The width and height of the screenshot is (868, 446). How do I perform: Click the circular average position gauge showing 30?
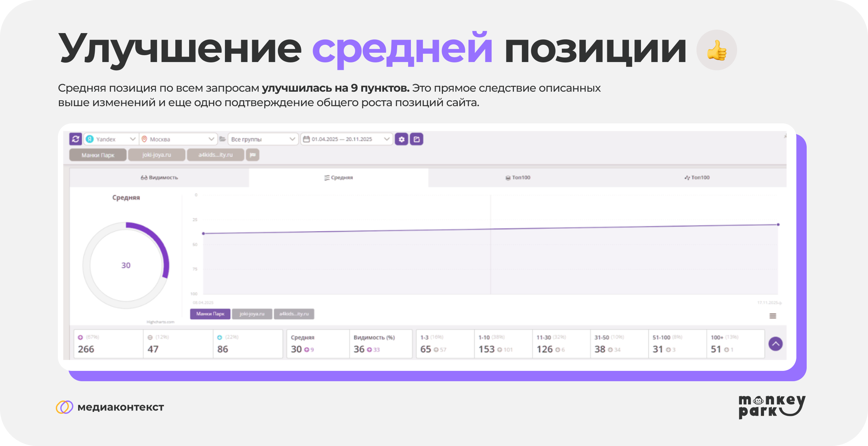click(126, 265)
